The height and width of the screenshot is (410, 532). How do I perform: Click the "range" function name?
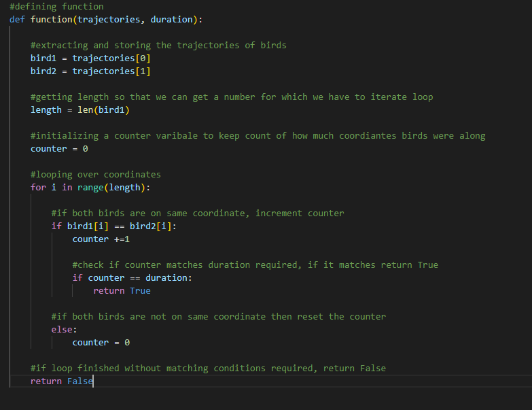pyautogui.click(x=90, y=188)
